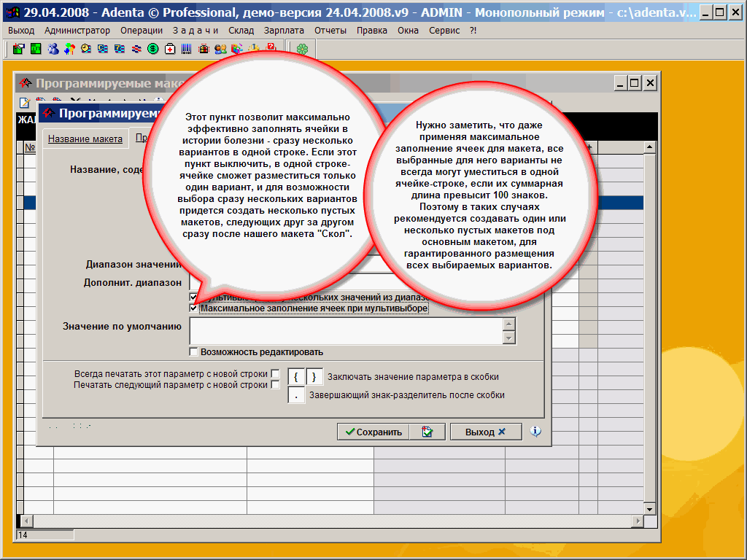Toggle Максимальное заполнение ячеек при мультивыборе checkbox
747x560 pixels.
(193, 308)
